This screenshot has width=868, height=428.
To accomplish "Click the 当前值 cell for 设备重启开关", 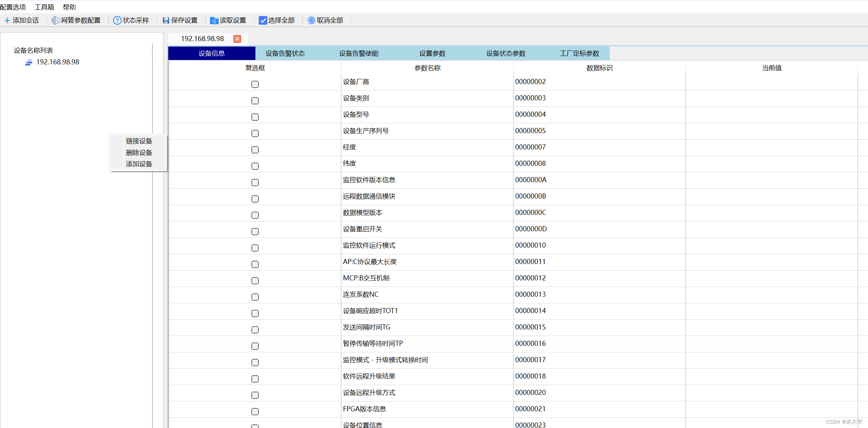I will pos(772,229).
